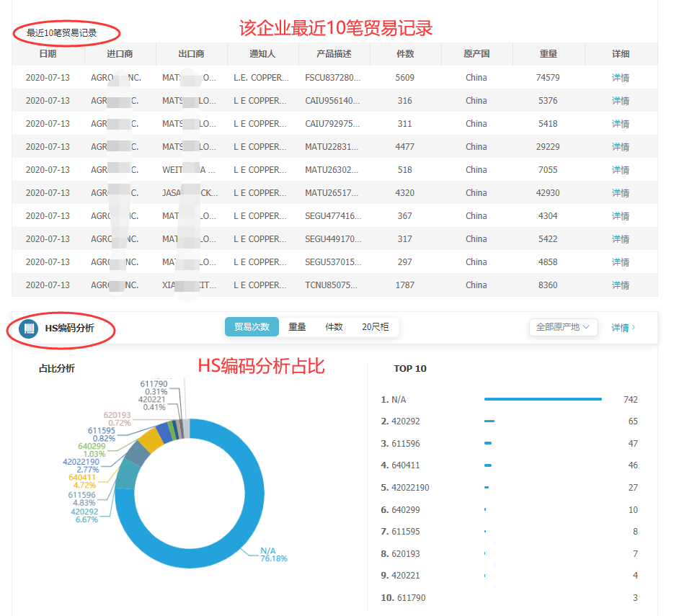This screenshot has height=616, width=692.
Task: Open 详情 for record CAIU956140
Action: [620, 100]
